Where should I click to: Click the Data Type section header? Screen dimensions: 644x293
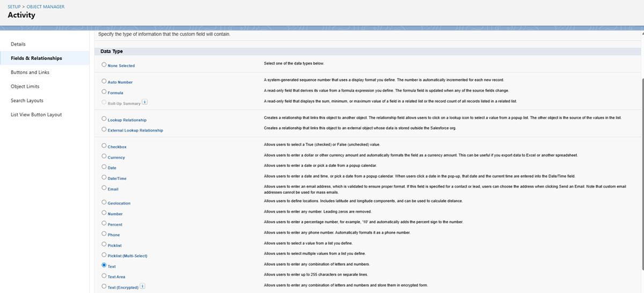point(112,52)
